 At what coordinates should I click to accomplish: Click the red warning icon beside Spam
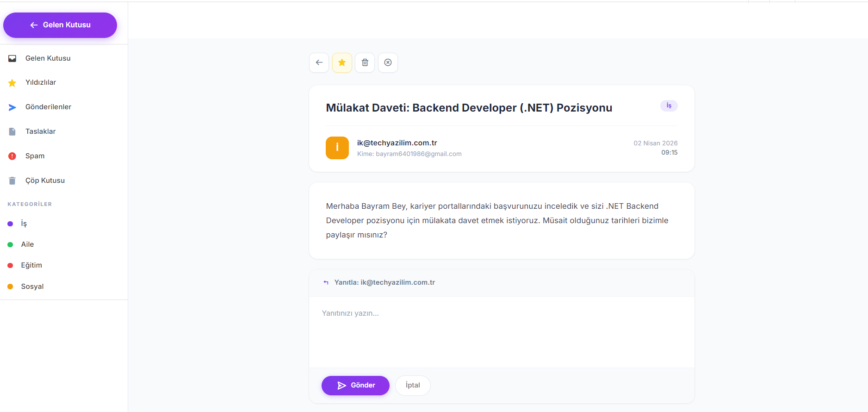[12, 156]
